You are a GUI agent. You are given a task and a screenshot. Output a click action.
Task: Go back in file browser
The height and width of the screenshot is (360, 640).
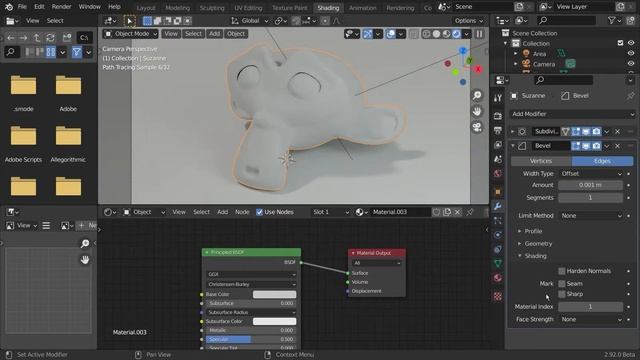(x=11, y=38)
